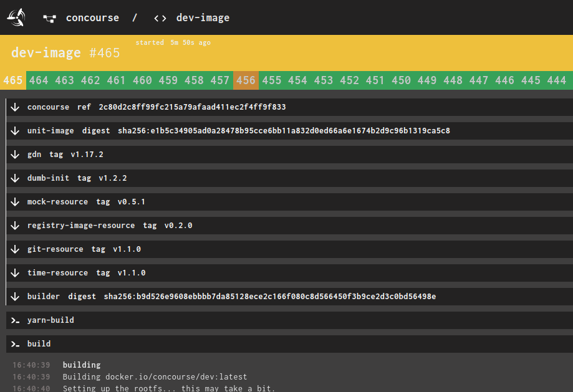Click the terminal icon on the yarn-build task
The width and height of the screenshot is (573, 392).
tap(15, 320)
